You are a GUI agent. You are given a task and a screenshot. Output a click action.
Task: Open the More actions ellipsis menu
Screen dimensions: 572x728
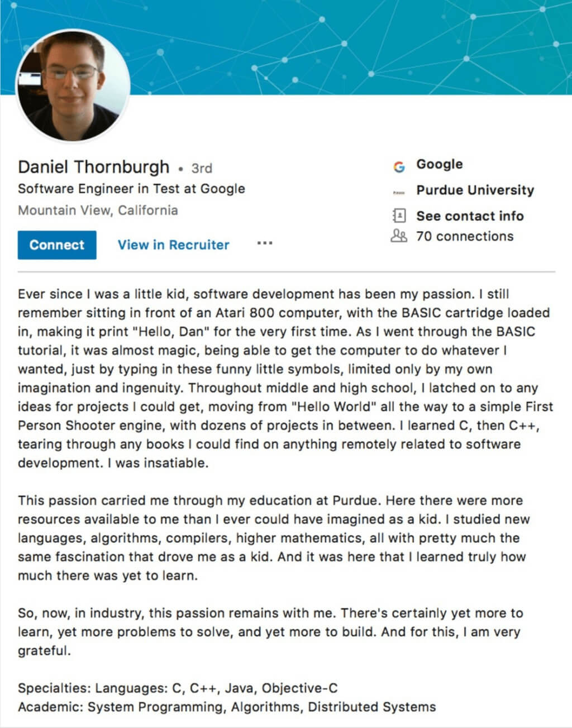[x=265, y=243]
